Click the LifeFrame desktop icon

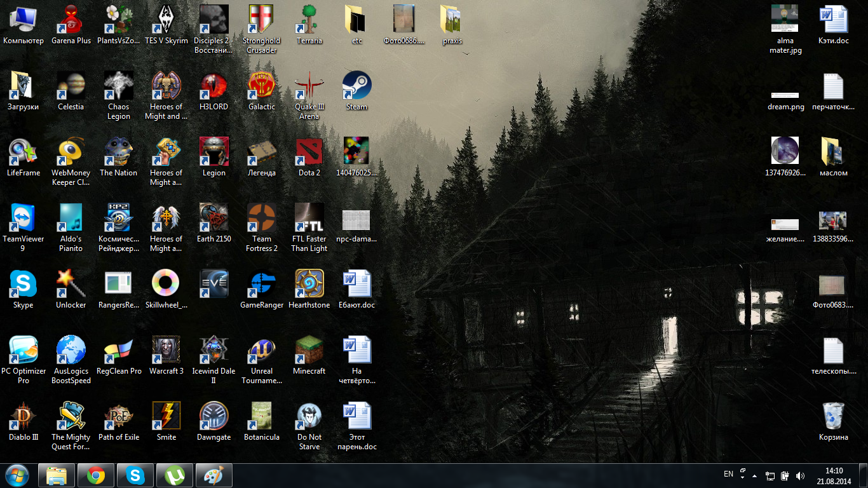coord(24,157)
